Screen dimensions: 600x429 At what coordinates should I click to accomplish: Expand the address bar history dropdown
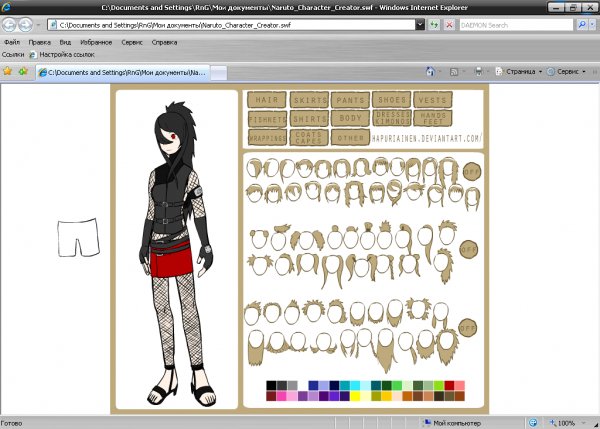[x=420, y=25]
